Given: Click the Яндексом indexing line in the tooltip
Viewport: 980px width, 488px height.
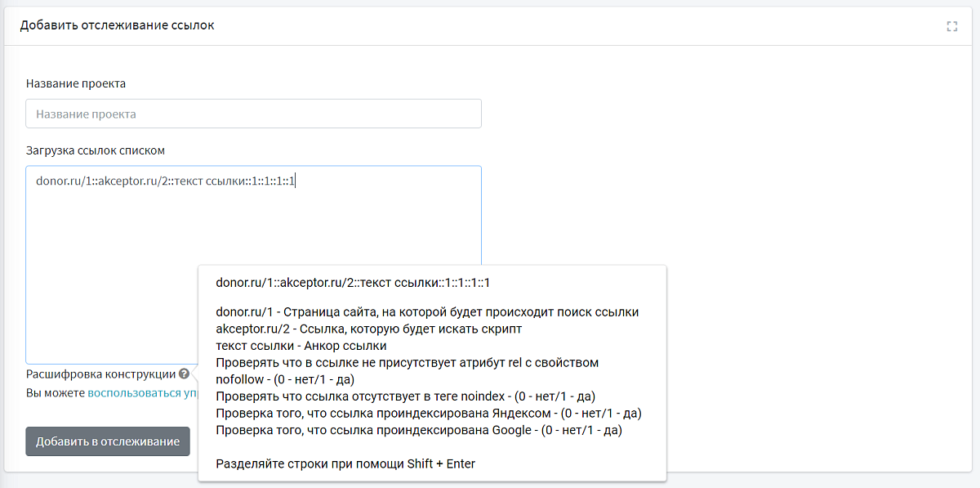Looking at the screenshot, I should click(428, 413).
